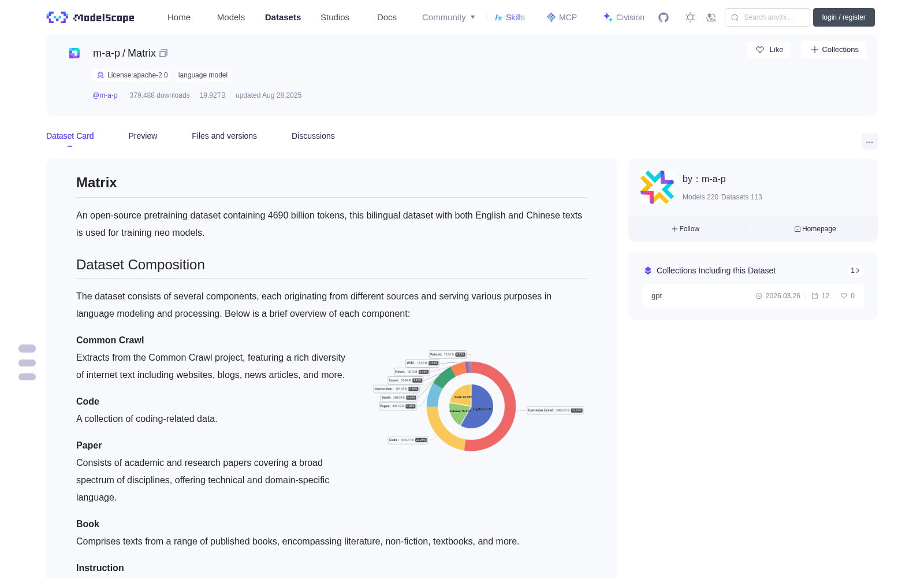This screenshot has height=578, width=924.
Task: Go to the Home page
Action: click(x=179, y=17)
